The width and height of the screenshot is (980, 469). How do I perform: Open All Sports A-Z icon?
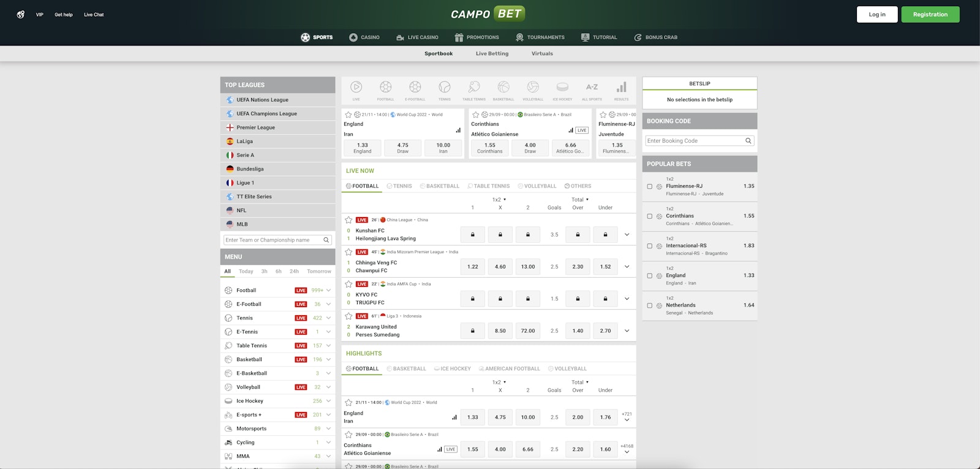pos(592,88)
